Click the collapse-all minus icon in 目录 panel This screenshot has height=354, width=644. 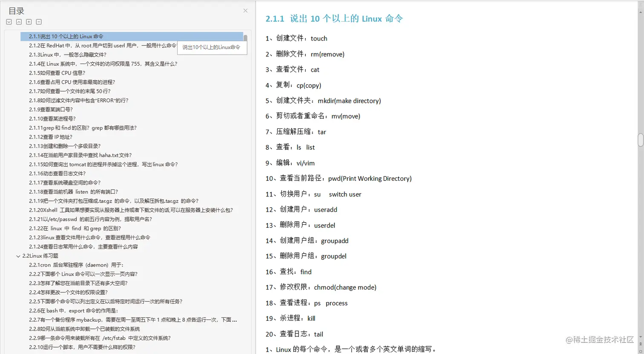coord(38,21)
